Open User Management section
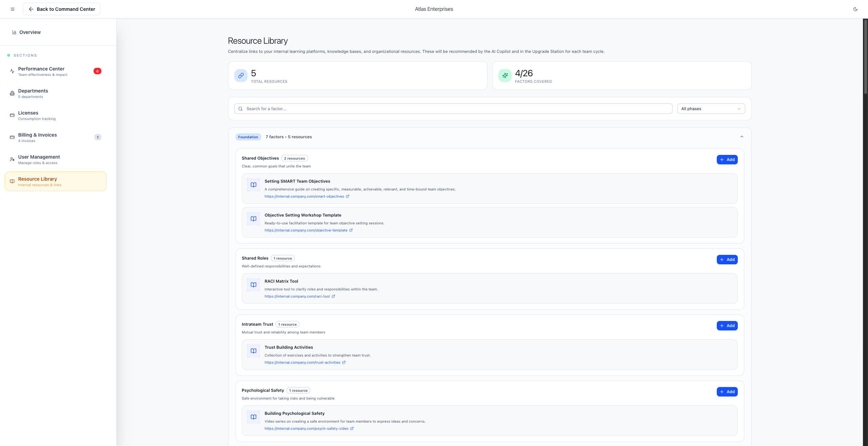 [56, 159]
